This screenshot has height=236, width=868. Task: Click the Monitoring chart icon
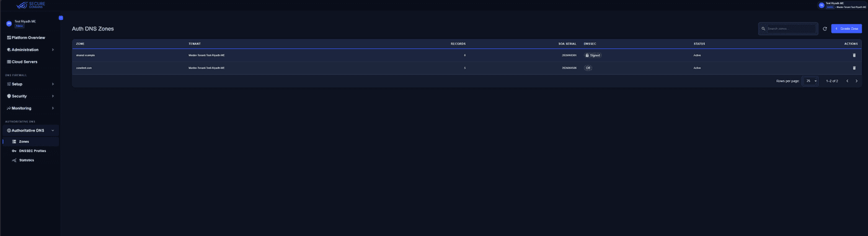[9, 108]
